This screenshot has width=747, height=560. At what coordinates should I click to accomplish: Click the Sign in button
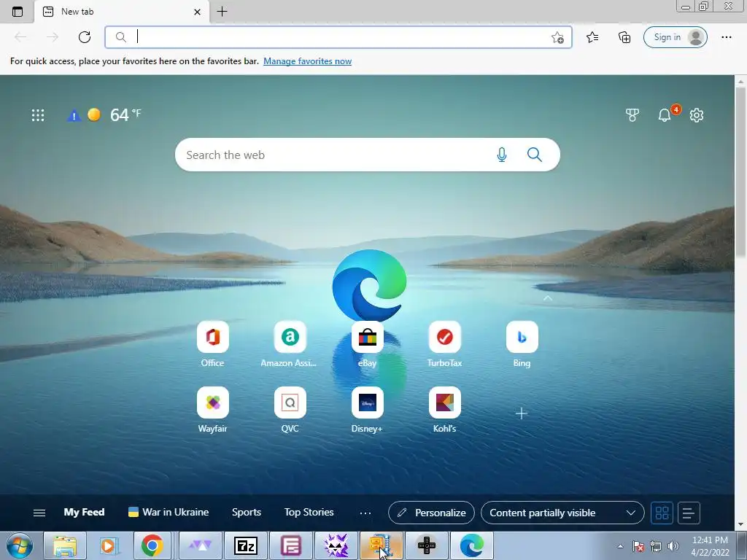pos(675,37)
